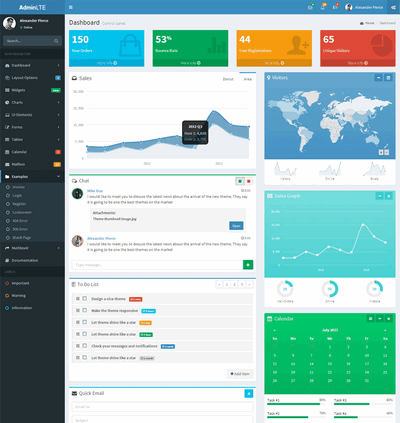The image size is (400, 423).
Task: Open Documentation in the sidebar
Action: [32, 260]
